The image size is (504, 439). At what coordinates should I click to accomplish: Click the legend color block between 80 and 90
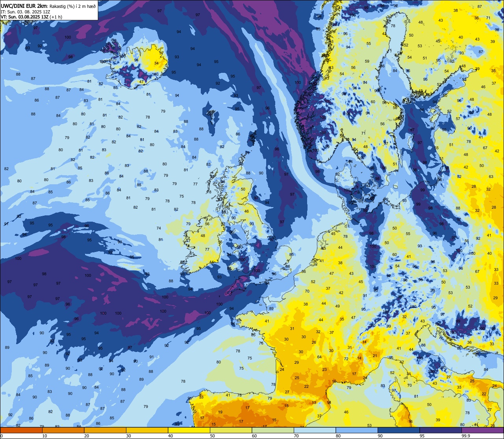click(x=357, y=430)
